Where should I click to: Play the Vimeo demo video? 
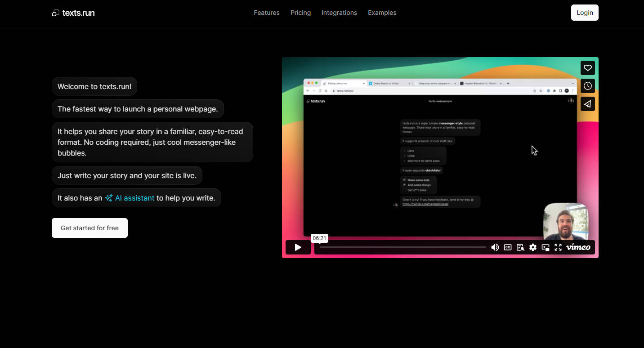(298, 247)
